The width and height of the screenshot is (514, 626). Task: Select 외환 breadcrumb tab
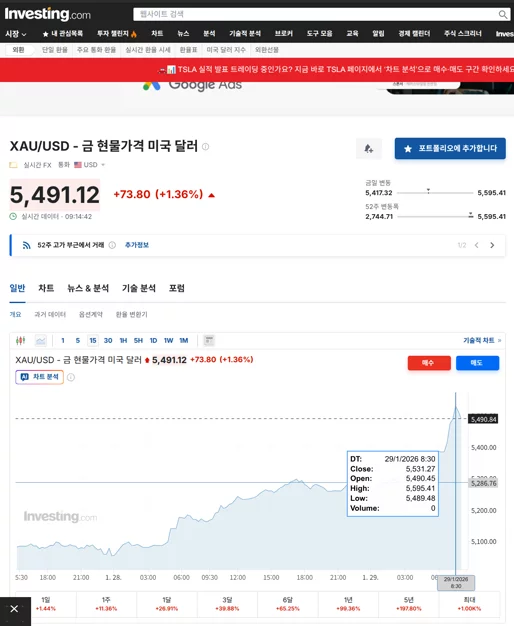tap(18, 50)
